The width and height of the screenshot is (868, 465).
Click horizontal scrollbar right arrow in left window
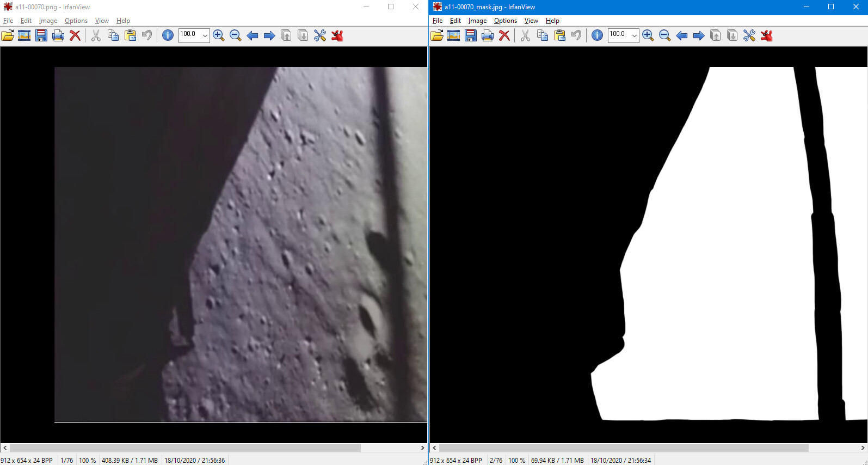(x=423, y=448)
